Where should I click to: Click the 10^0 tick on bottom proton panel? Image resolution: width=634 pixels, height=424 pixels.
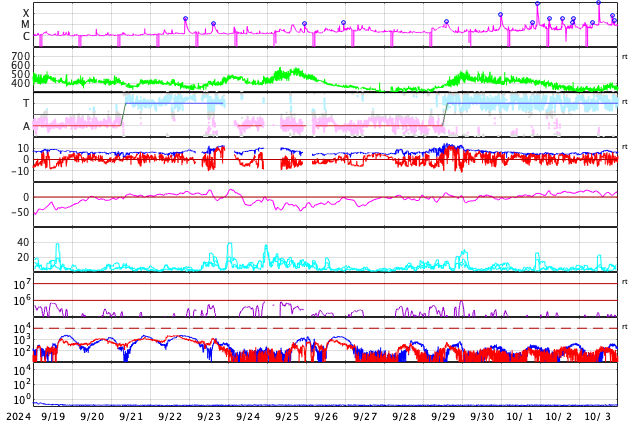point(22,400)
